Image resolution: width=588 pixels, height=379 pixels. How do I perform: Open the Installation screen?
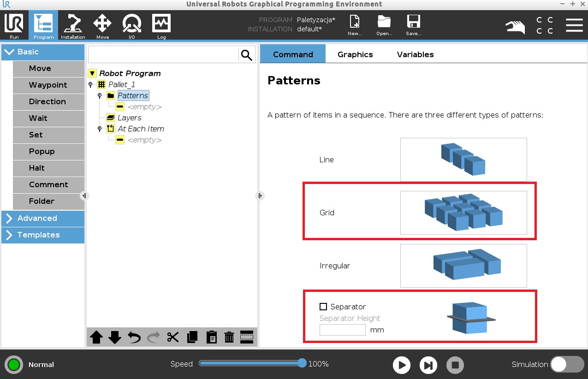pyautogui.click(x=73, y=25)
